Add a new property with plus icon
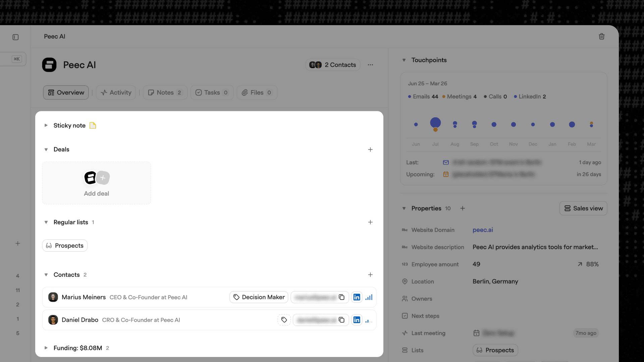 coord(463,208)
